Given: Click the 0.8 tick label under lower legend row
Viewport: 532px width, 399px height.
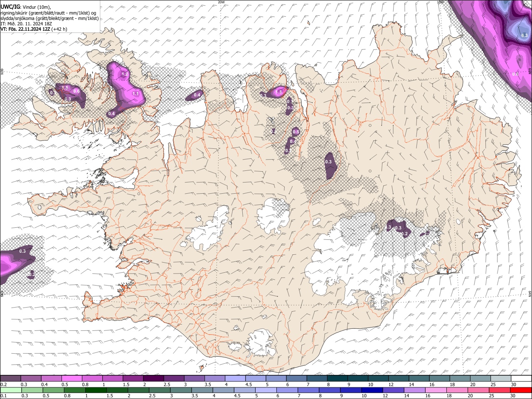Looking at the screenshot, I should pos(67,396).
